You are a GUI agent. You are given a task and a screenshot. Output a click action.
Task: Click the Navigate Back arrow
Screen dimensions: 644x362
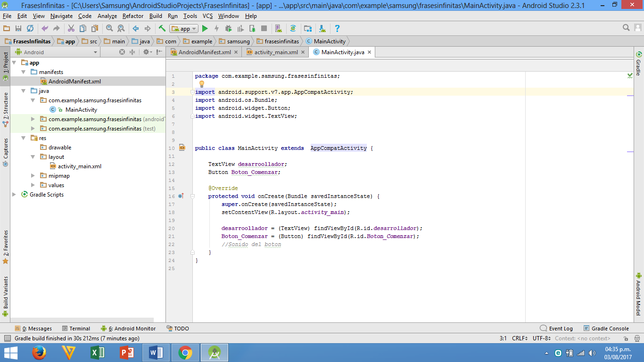point(136,29)
